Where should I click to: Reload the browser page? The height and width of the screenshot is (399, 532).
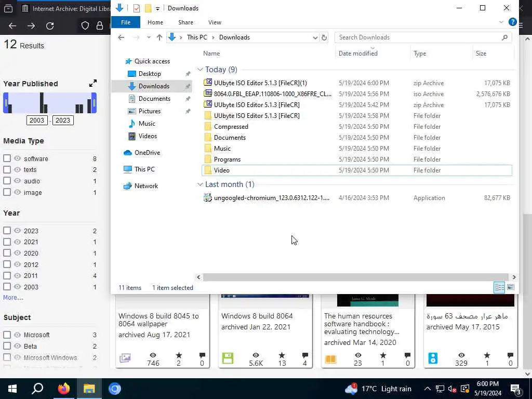[50, 26]
